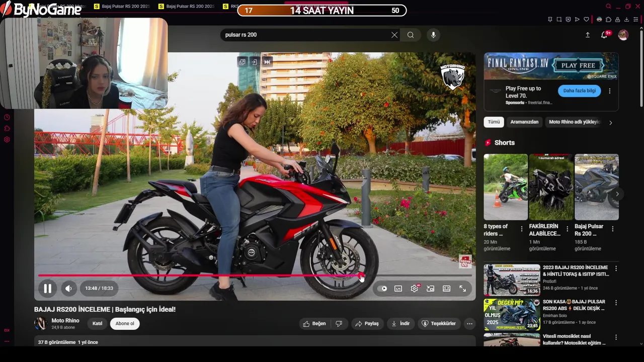Image resolution: width=644 pixels, height=362 pixels.
Task: Click Daha fazla bilgi on the ad
Action: 579,91
